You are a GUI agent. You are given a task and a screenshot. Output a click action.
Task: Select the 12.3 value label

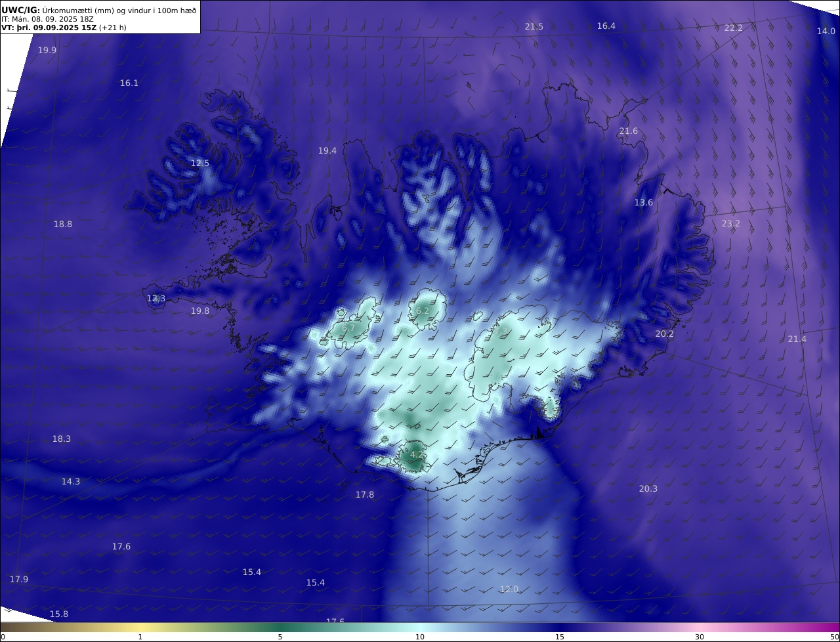pyautogui.click(x=156, y=299)
